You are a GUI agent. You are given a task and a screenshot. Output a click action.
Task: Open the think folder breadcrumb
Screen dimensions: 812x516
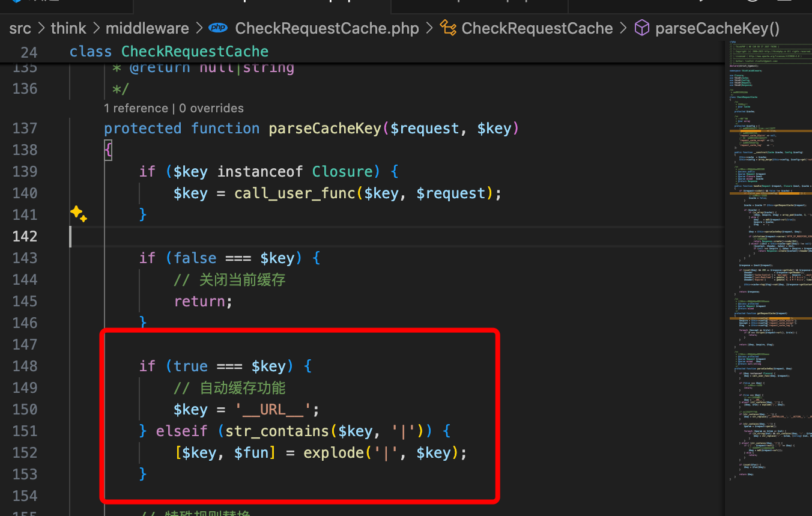[x=68, y=28]
